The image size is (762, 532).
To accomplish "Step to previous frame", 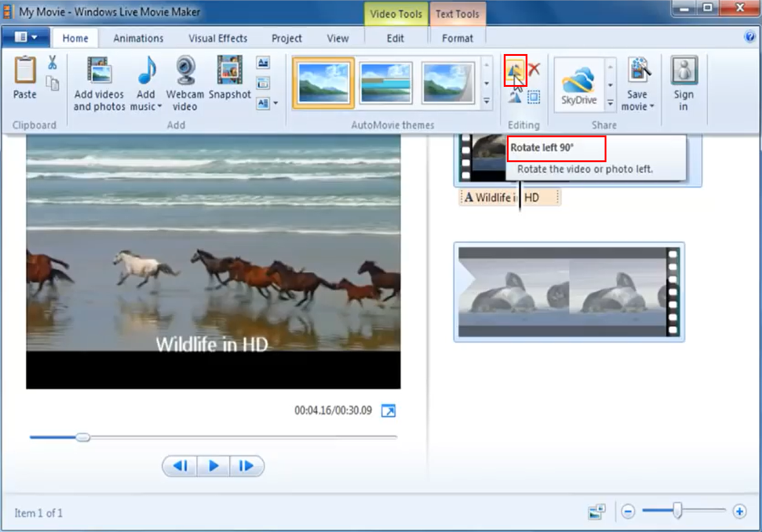I will pos(180,466).
